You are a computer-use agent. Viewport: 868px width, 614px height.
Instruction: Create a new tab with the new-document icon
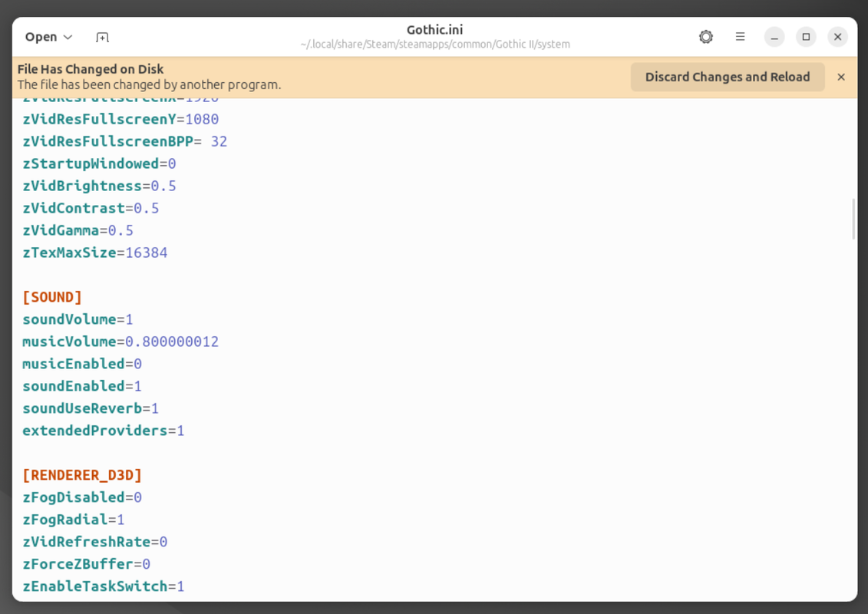102,37
